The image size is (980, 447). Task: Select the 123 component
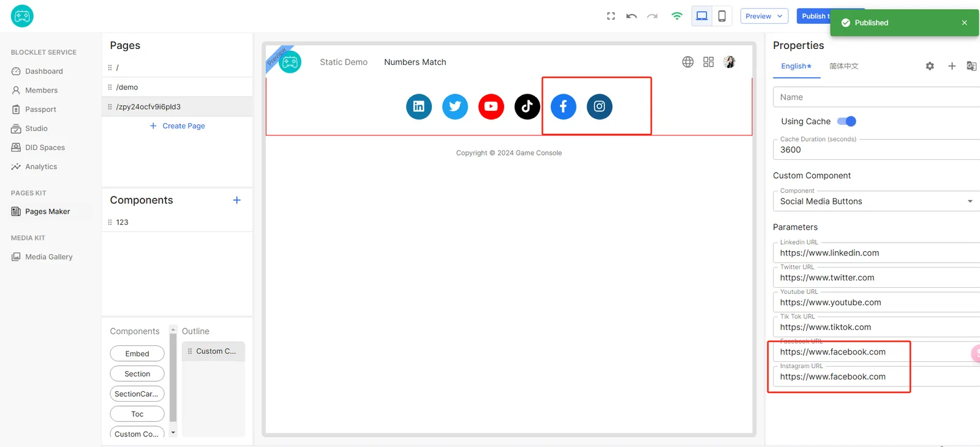177,222
